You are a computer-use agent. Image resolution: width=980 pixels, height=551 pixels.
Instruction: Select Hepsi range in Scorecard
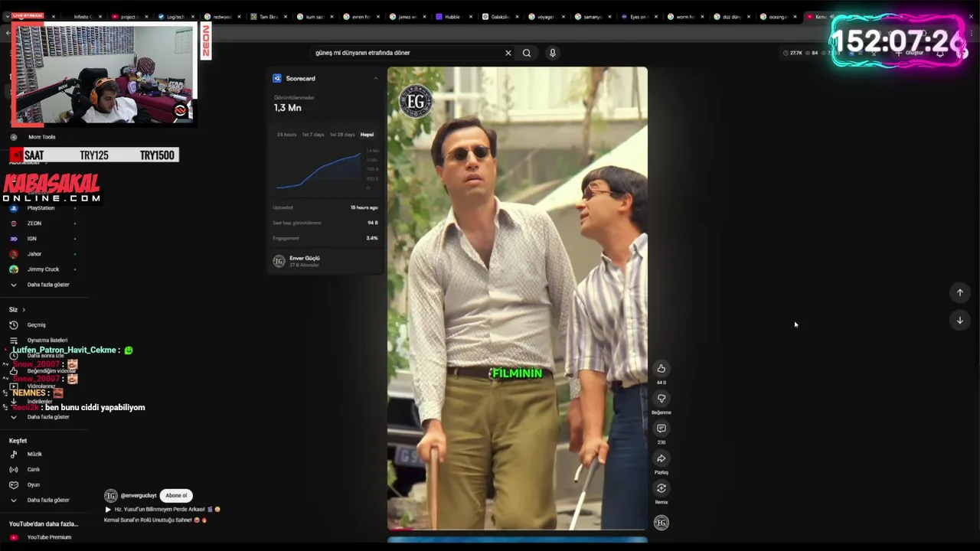pos(367,135)
